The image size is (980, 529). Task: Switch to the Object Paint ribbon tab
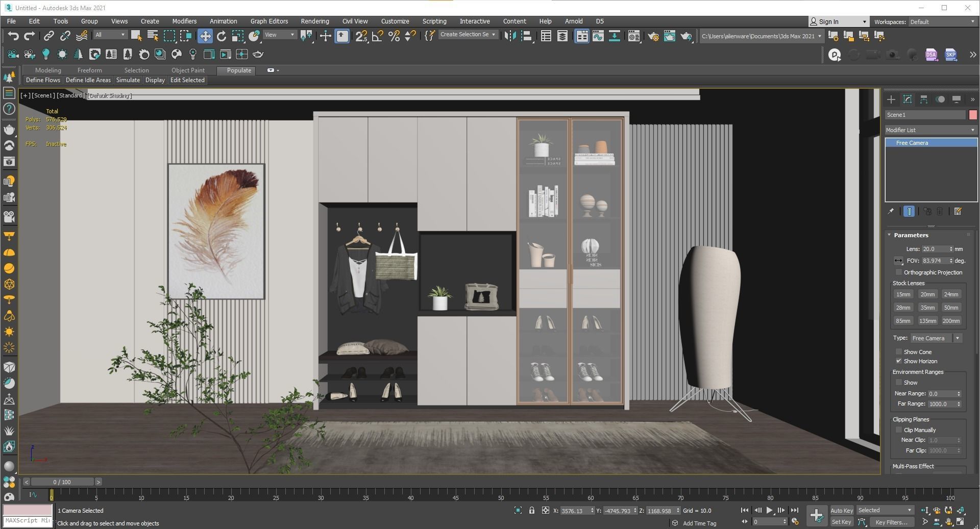(188, 70)
